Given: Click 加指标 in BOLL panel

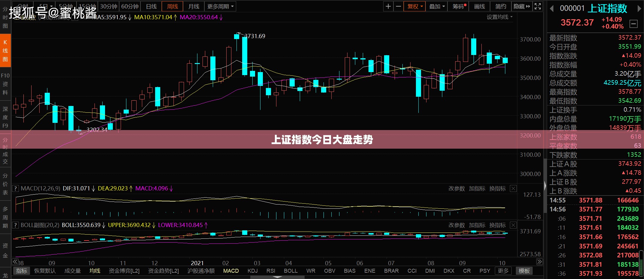Looking at the screenshot, I should (x=477, y=225).
